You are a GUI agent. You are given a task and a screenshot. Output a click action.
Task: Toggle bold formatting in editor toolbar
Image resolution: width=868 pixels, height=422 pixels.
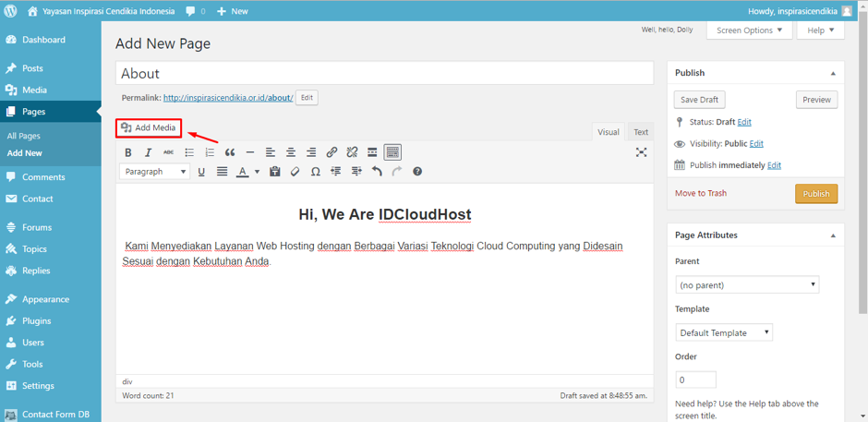(127, 152)
